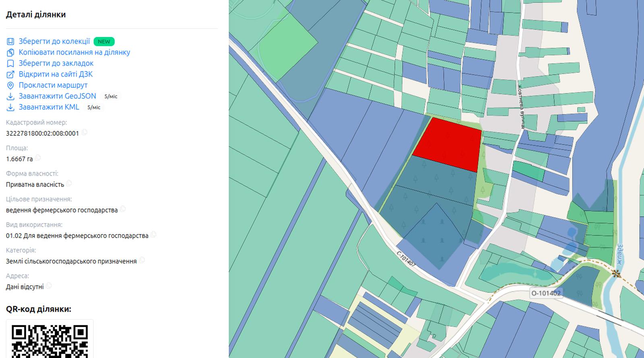Image resolution: width=644 pixels, height=358 pixels.
Task: Click the external link icon for ДЗК site
Action: [10, 74]
